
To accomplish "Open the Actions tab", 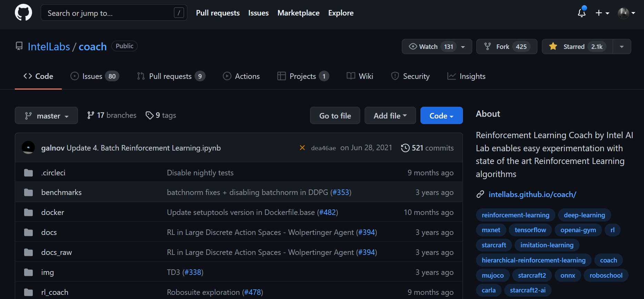I will click(241, 76).
